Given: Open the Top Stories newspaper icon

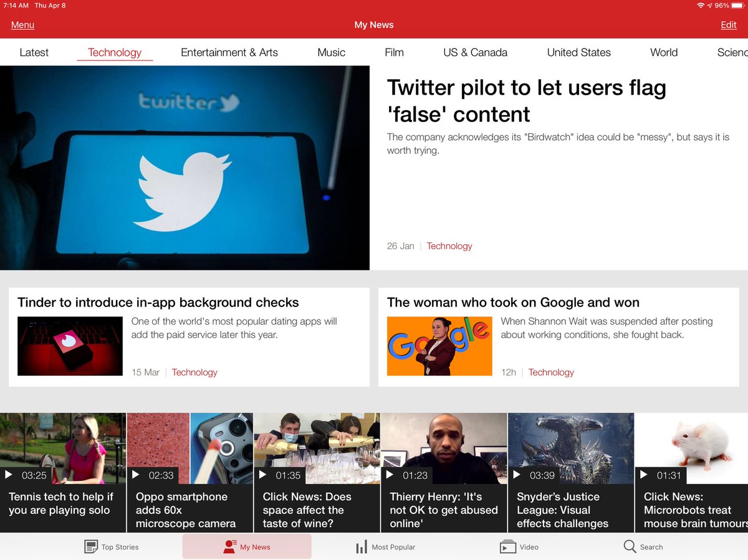Looking at the screenshot, I should 91,547.
